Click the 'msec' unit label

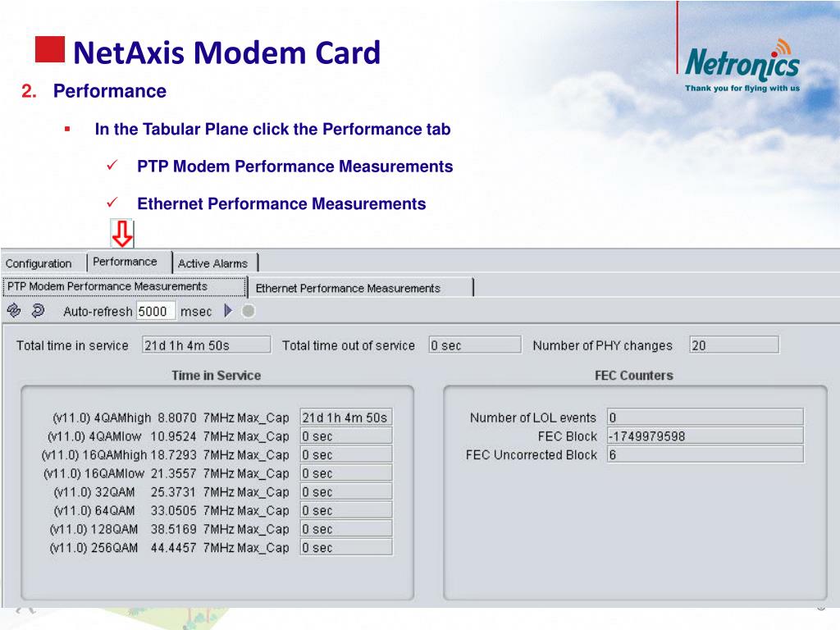[x=196, y=312]
